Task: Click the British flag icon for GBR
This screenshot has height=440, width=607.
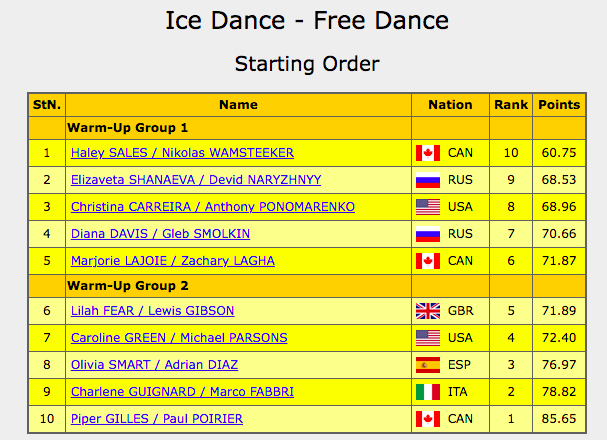Action: click(428, 311)
